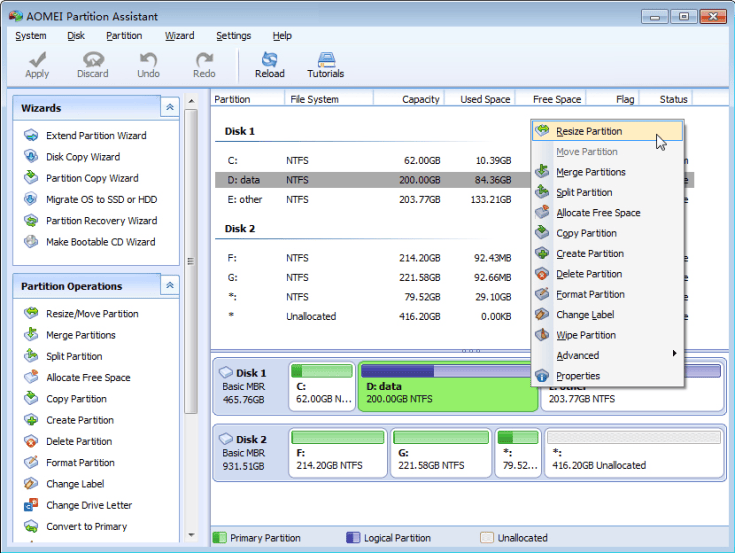Screen dimensions: 735x553
Task: Expand the Advanced submenu arrow
Action: tap(675, 353)
